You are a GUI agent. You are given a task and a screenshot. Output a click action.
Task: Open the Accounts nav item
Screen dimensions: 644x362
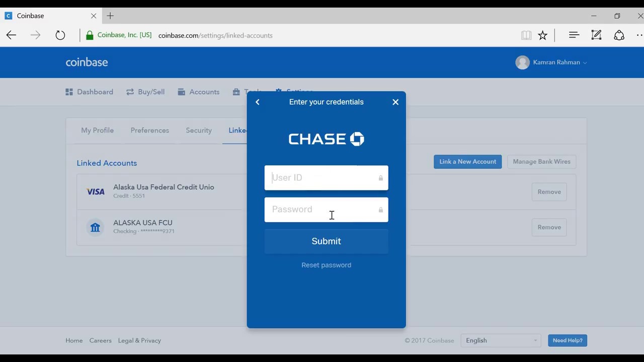[198, 92]
